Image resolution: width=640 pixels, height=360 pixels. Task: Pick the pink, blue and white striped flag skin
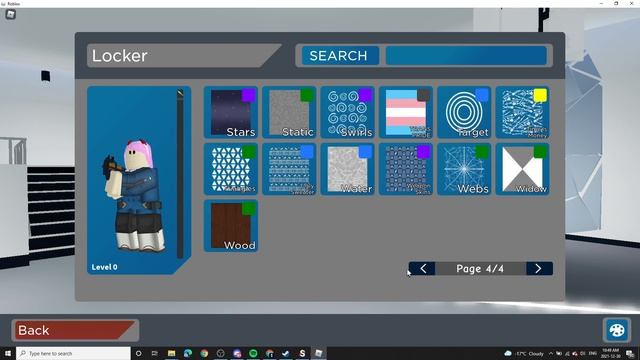406,112
